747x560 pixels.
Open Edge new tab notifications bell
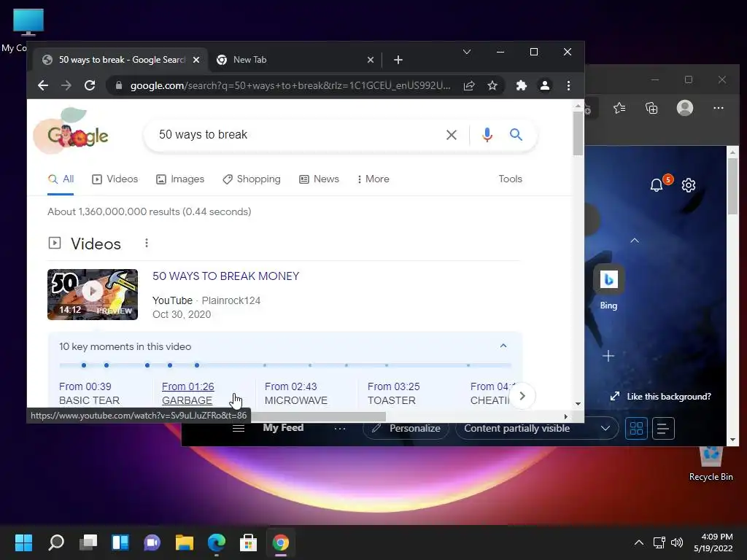tap(657, 184)
